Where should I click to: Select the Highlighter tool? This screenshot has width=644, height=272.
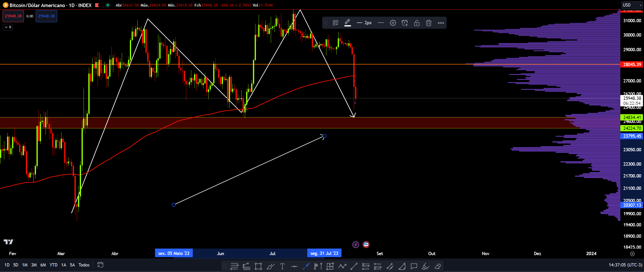click(426, 266)
